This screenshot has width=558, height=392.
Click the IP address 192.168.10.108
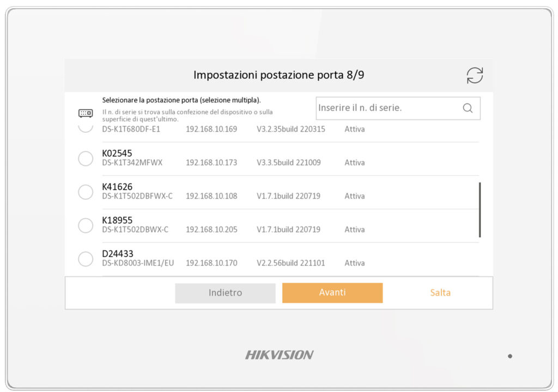pyautogui.click(x=211, y=196)
